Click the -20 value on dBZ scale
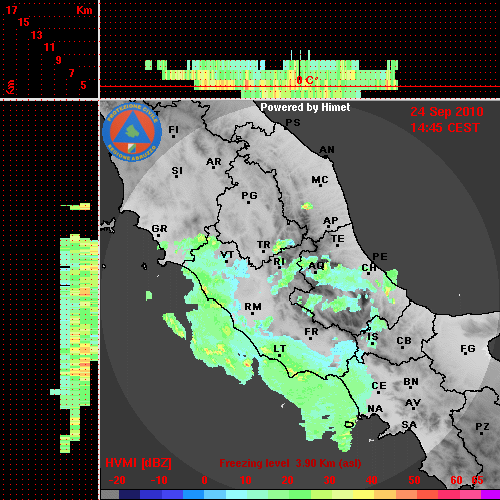Image resolution: width=500 pixels, height=500 pixels. [117, 480]
